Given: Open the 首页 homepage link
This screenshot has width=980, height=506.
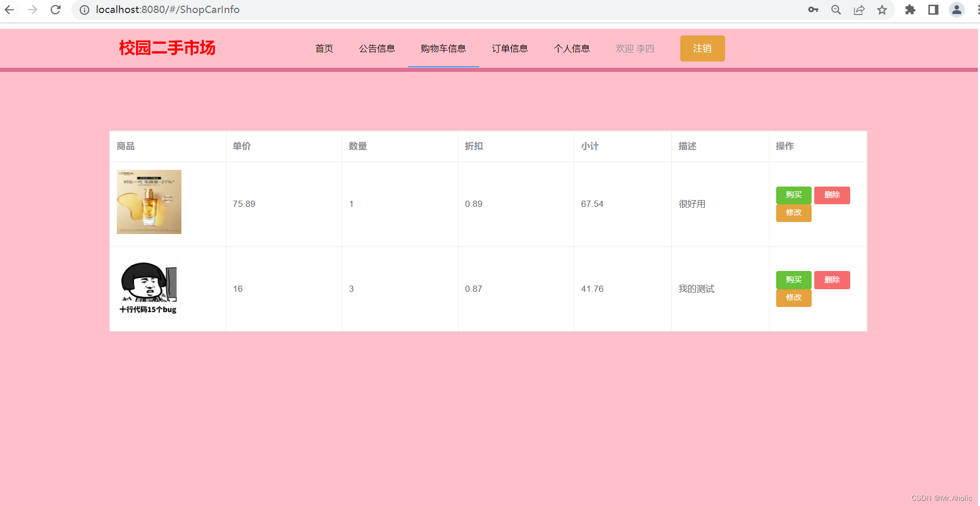Looking at the screenshot, I should [x=324, y=48].
